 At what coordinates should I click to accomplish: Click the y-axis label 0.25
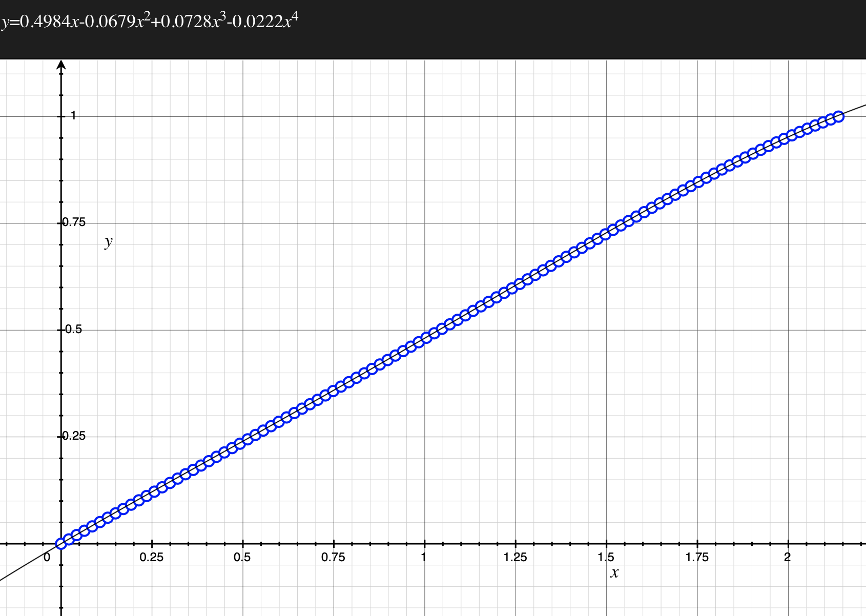pos(74,436)
